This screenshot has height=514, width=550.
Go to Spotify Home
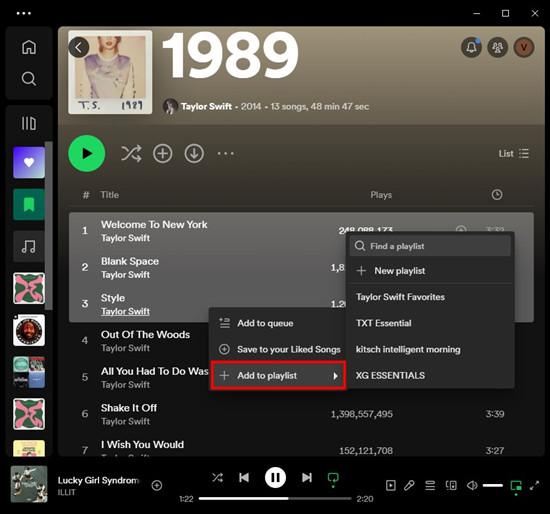pos(29,47)
